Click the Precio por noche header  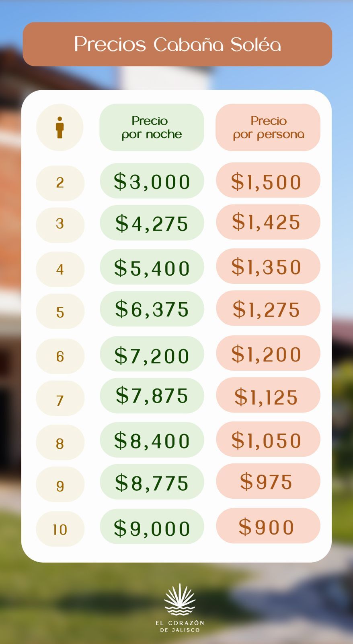(x=152, y=128)
